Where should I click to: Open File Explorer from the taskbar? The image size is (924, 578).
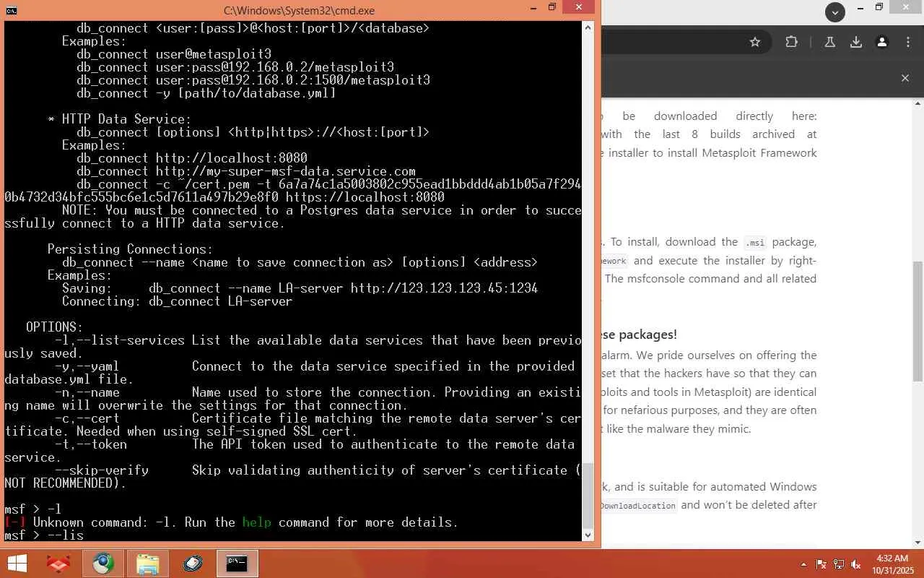(147, 564)
